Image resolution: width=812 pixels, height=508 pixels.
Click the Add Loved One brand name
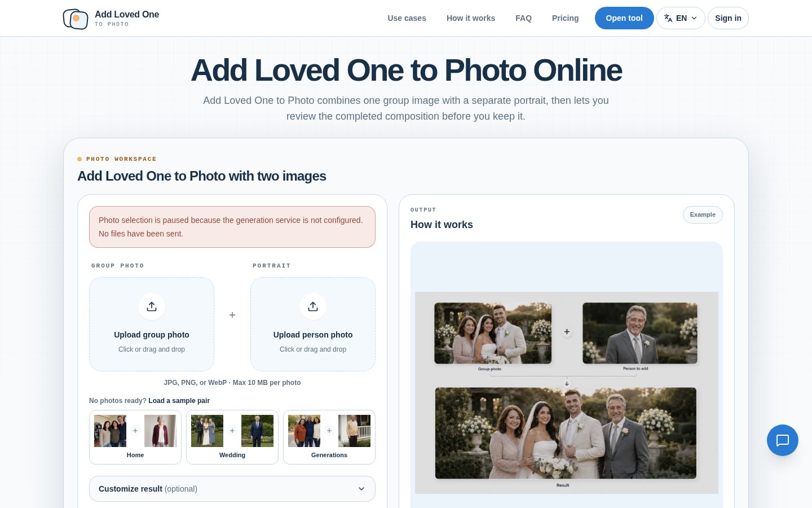127,14
